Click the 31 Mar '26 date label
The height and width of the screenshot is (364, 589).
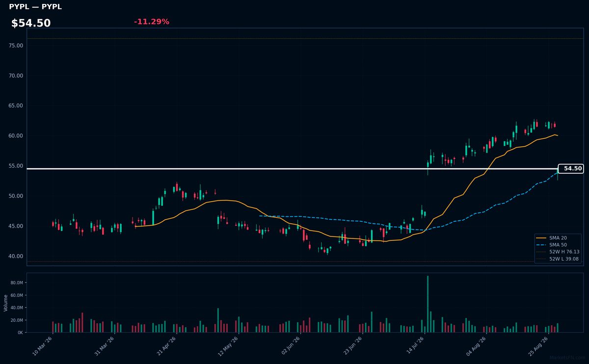(x=105, y=345)
